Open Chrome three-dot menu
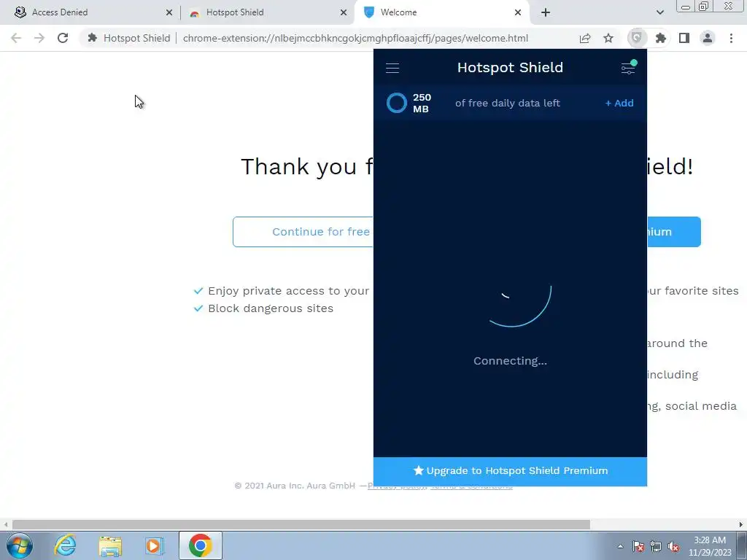The width and height of the screenshot is (747, 560). click(x=731, y=38)
